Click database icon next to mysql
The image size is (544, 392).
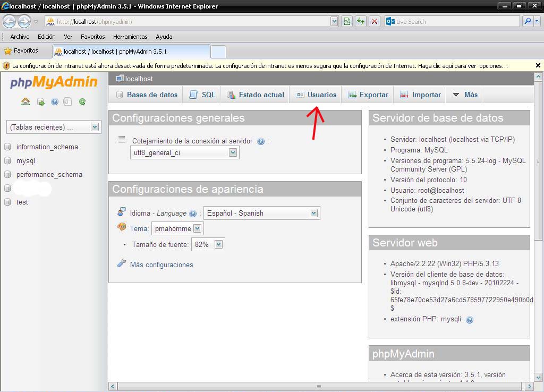point(7,160)
